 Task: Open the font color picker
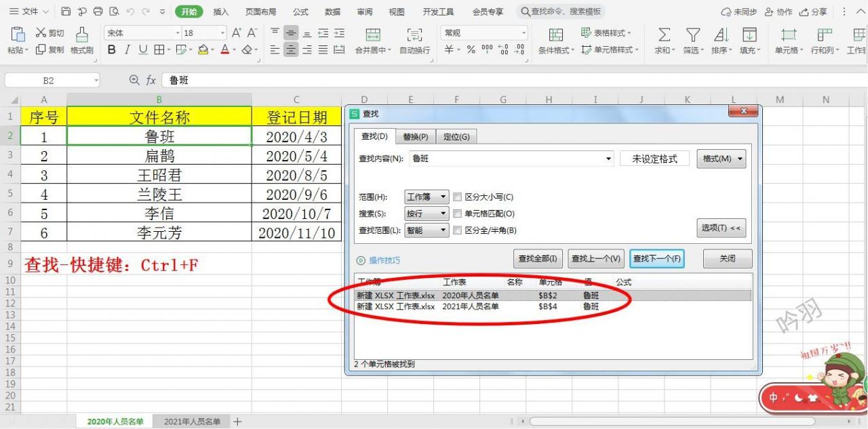click(x=235, y=49)
